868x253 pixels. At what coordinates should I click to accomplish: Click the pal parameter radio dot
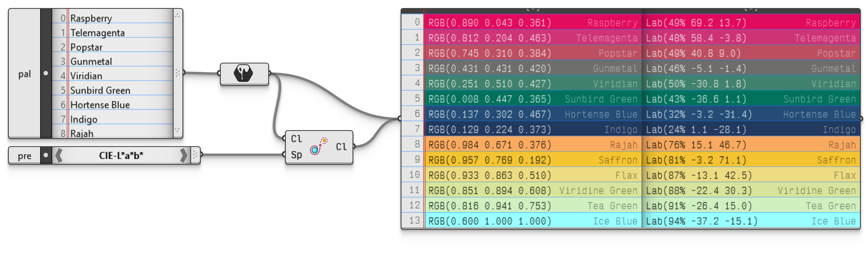[x=46, y=73]
